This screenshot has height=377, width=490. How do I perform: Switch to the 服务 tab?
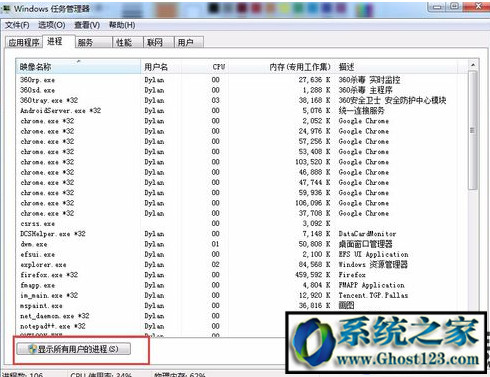93,42
